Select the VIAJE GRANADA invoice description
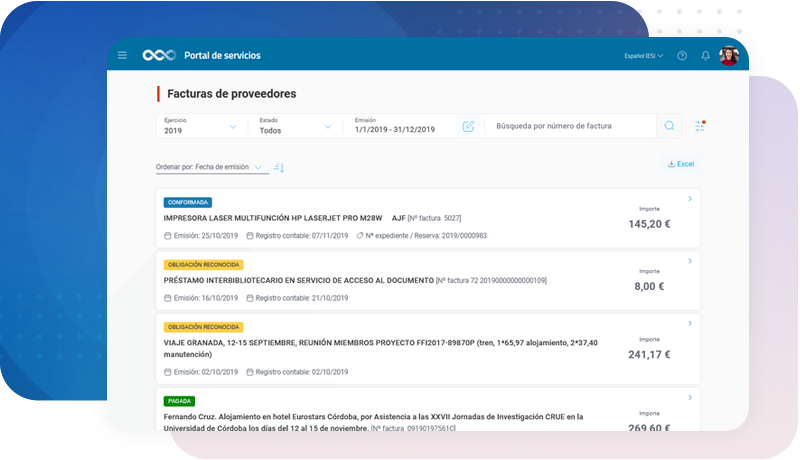The height and width of the screenshot is (460, 800). (380, 348)
